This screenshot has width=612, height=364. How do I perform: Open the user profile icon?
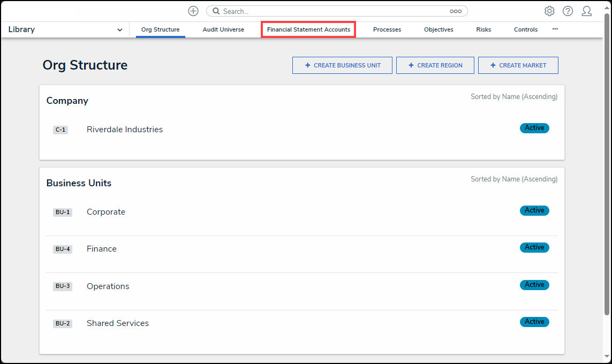(x=586, y=11)
